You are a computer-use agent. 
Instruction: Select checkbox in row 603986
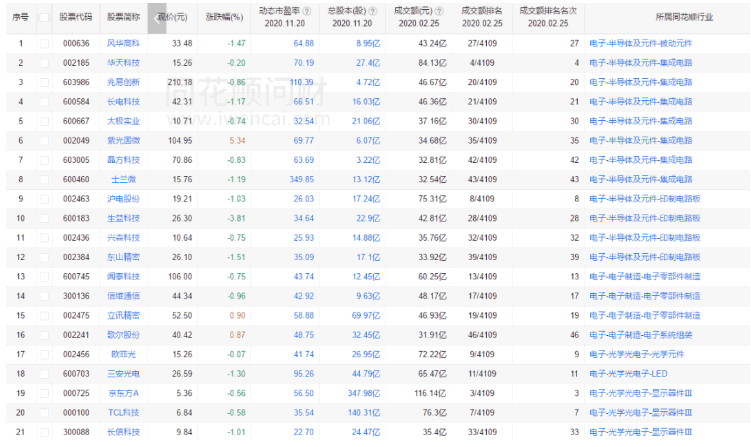point(44,82)
